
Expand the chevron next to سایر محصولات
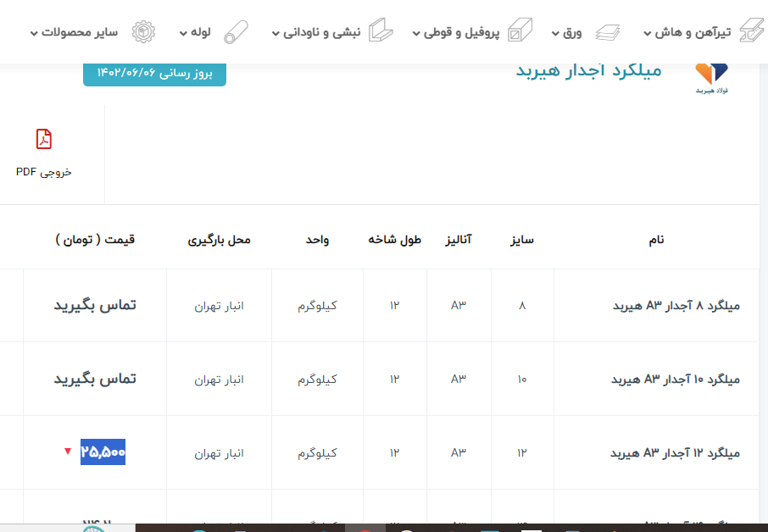click(34, 34)
